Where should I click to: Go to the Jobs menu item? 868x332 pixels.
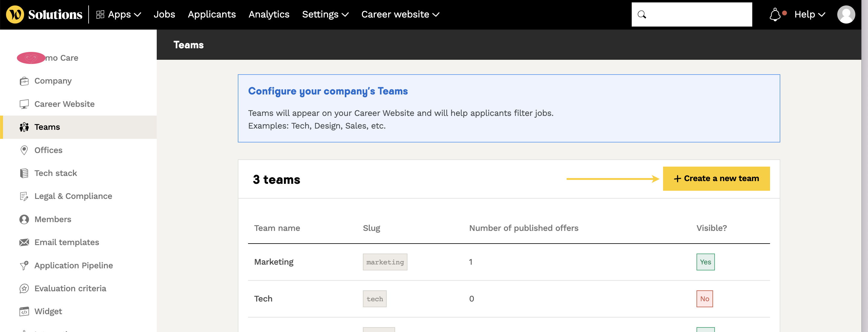pos(164,14)
